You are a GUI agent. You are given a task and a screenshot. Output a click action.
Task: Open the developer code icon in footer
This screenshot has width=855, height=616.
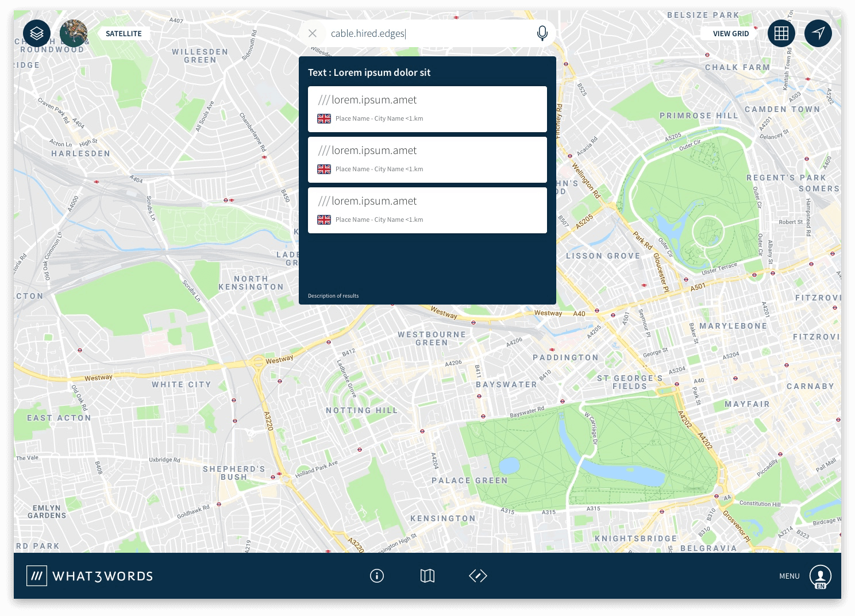478,576
